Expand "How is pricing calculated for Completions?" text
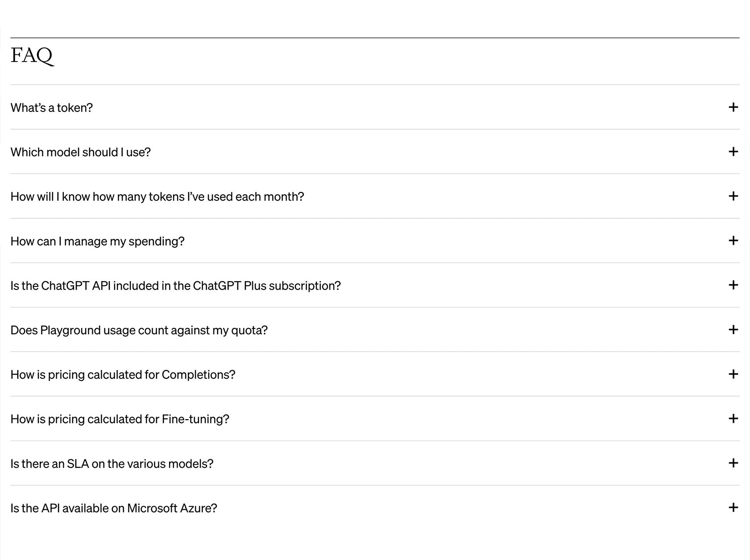This screenshot has height=560, width=750. click(x=123, y=375)
